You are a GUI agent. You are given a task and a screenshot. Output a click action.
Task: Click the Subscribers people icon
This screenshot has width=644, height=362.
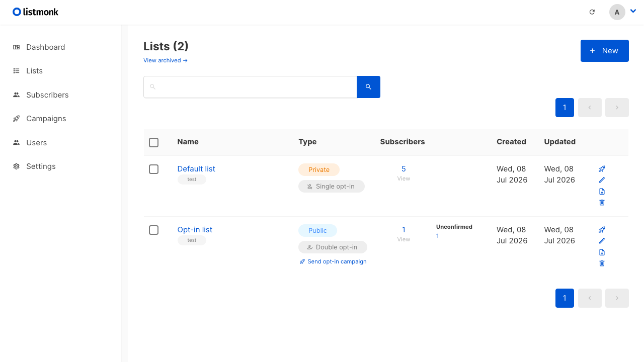pos(17,95)
